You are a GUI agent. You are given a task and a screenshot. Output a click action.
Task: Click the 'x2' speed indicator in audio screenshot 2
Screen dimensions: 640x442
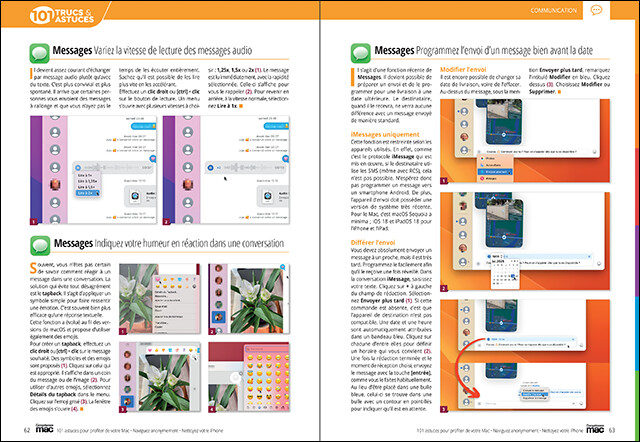pos(218,167)
